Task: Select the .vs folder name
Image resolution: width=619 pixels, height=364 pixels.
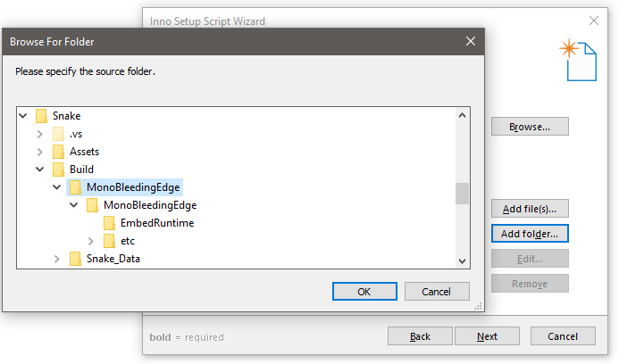Action: click(76, 134)
